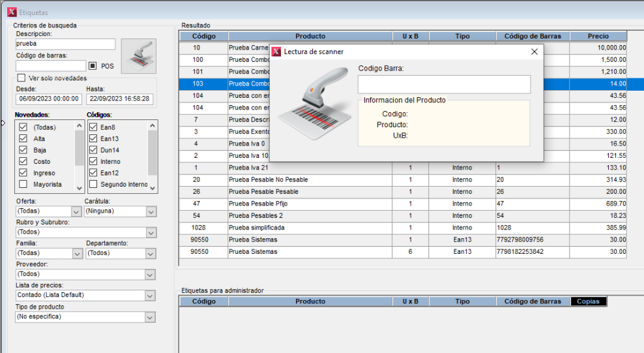Click the Lectura de scanner dialog's title icon
644x353 pixels.
(277, 52)
